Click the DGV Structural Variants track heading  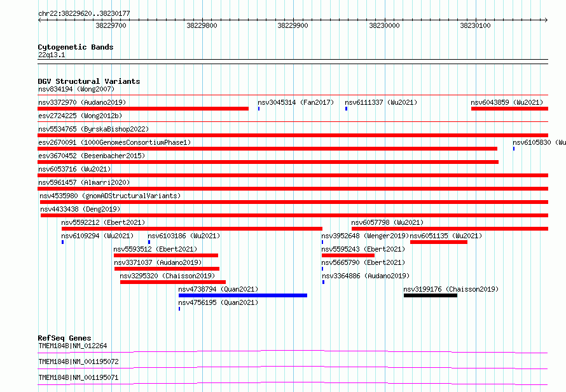tap(89, 81)
